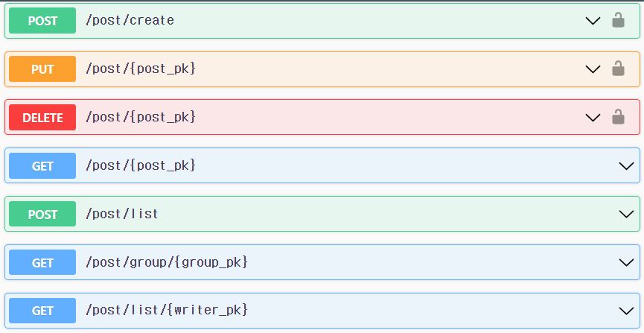Image resolution: width=644 pixels, height=333 pixels.
Task: Expand the GET /post/group/{group_pk} chevron
Action: click(x=626, y=263)
